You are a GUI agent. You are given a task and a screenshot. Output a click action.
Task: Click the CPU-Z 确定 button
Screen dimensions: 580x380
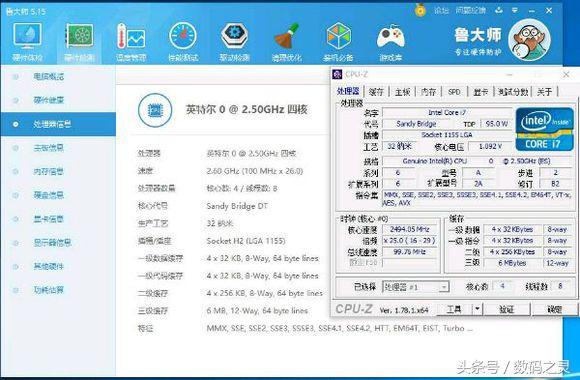[554, 309]
